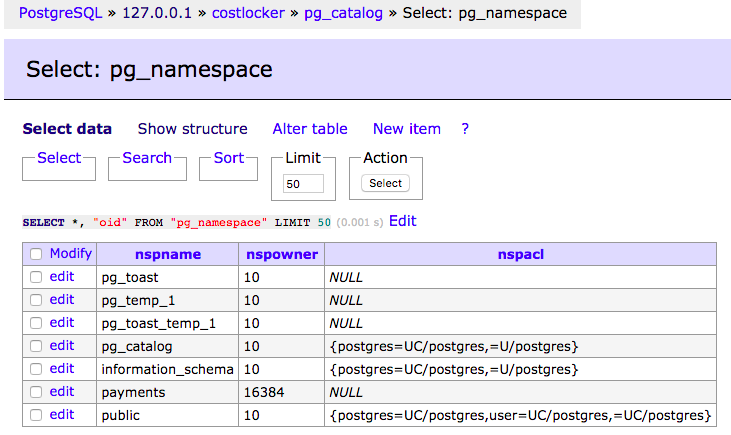Screen dimensions: 731x435
Task: Click the SELECT SQL query text
Action: tap(176, 222)
